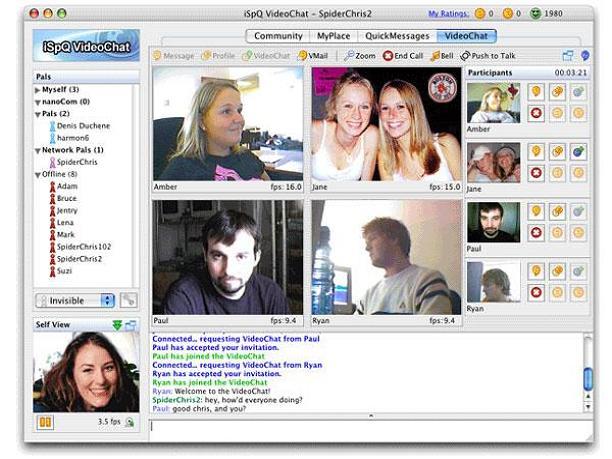Image resolution: width=612 pixels, height=459 pixels.
Task: Click the VideoChat toolbar icon
Action: tap(266, 56)
